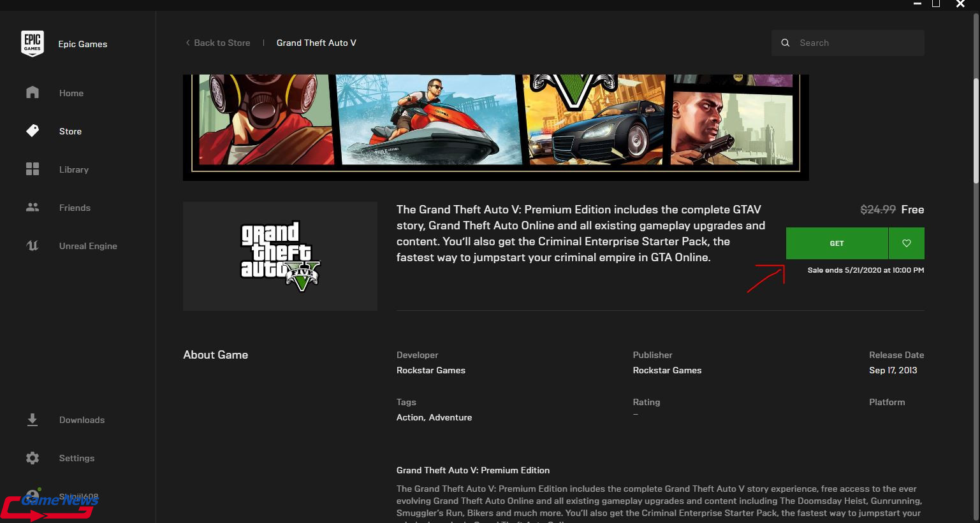Select the Store tag icon
Viewport: 980px width, 523px height.
click(x=33, y=131)
